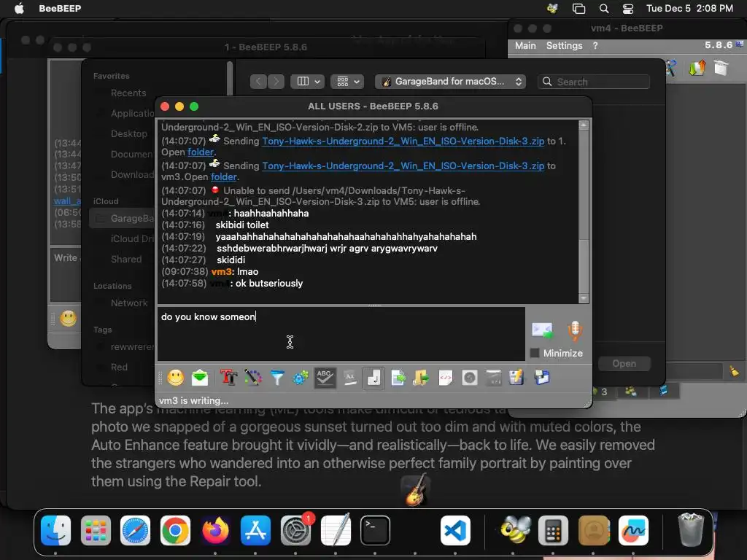Click the blue floppy disks icon
The width and height of the screenshot is (747, 560).
[x=542, y=378]
